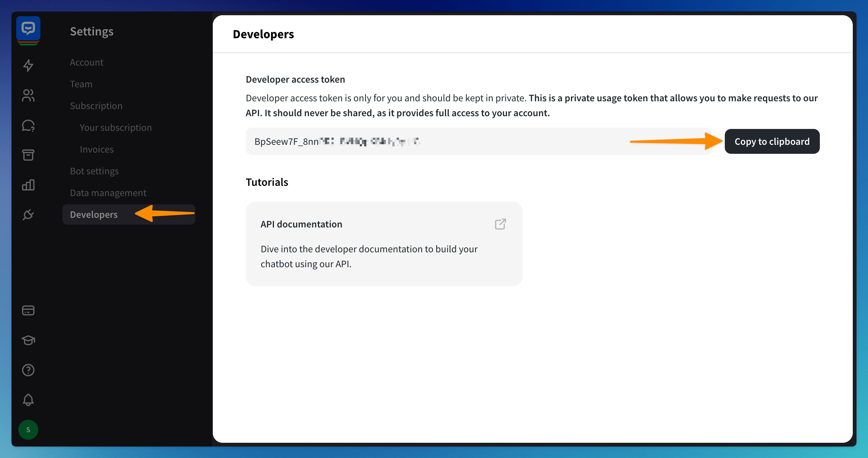Open the lightning bolt sidebar icon

click(28, 65)
